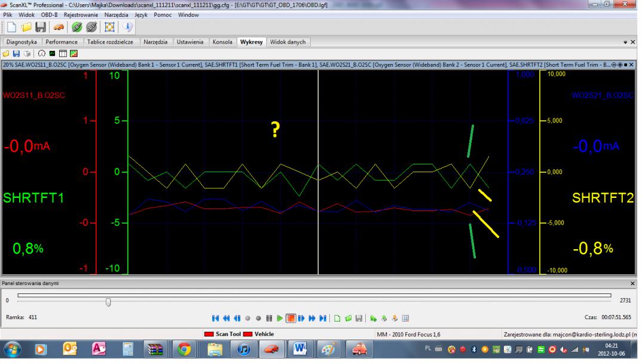Skip to the first frame
Image resolution: width=642 pixels, height=364 pixels.
click(216, 318)
